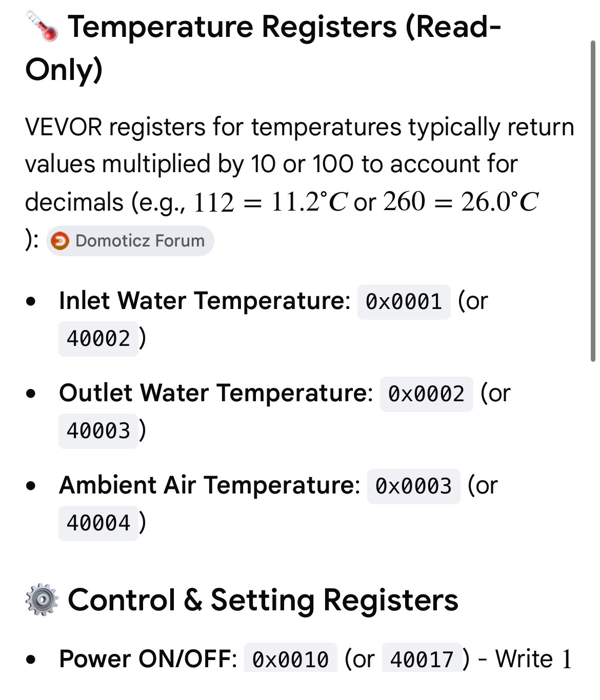The width and height of the screenshot is (600, 700).
Task: Select the 40004 register code chip
Action: (x=98, y=523)
